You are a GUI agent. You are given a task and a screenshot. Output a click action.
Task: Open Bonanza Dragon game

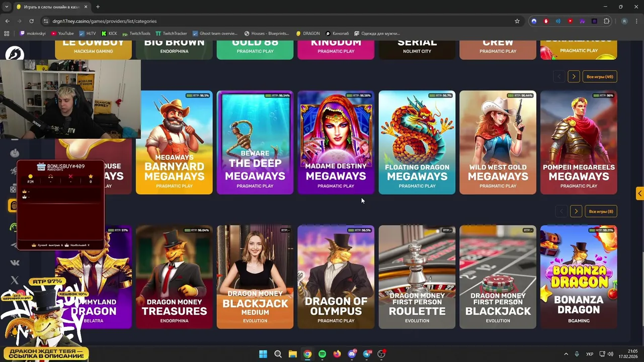click(579, 277)
